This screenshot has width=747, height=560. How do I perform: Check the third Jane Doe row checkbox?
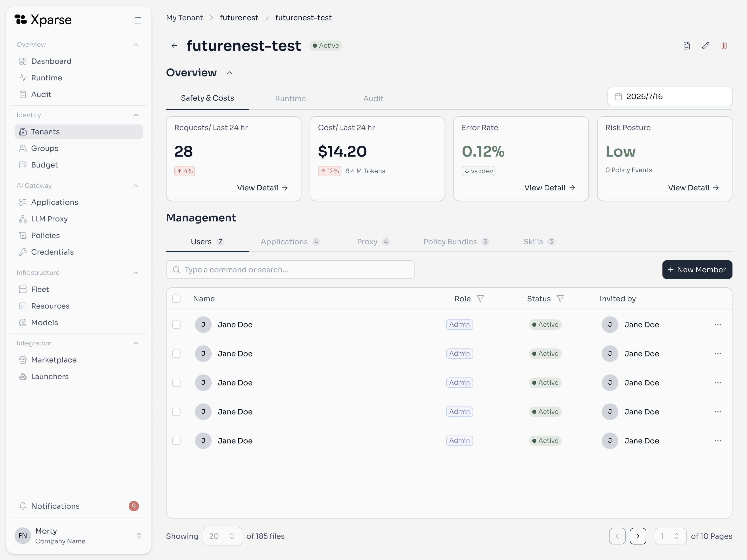click(176, 382)
